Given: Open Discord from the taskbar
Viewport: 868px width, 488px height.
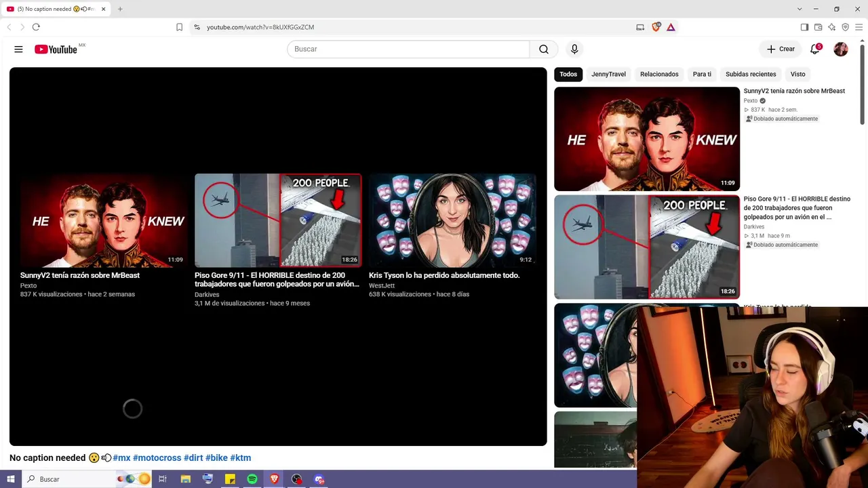Looking at the screenshot, I should coord(319,479).
